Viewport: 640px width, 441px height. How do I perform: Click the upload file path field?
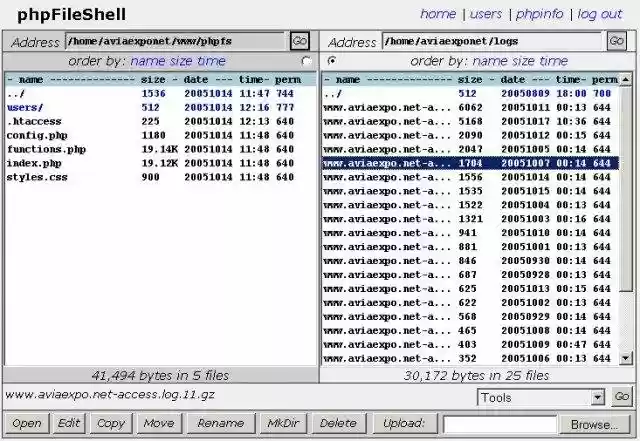[500, 425]
